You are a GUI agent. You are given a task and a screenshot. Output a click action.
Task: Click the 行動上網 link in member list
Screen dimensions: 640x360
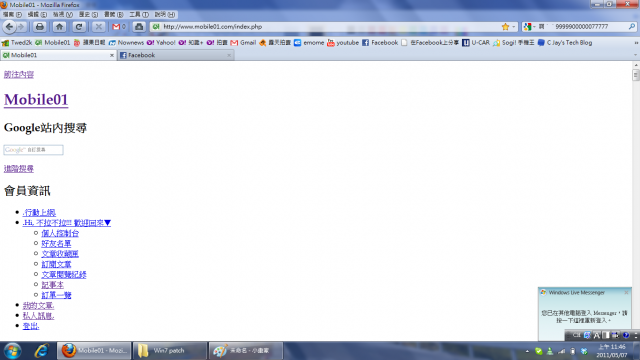click(x=39, y=213)
